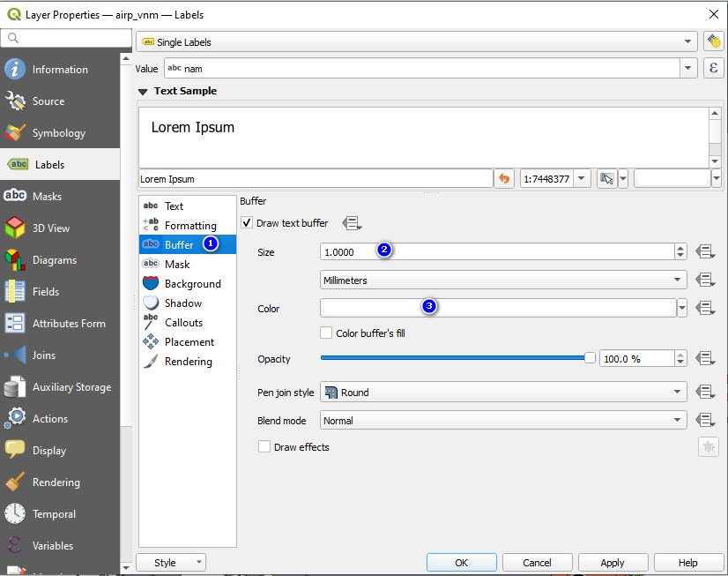Viewport: 728px width, 576px height.
Task: Data-defined override for Draw text buffer
Action: [352, 223]
